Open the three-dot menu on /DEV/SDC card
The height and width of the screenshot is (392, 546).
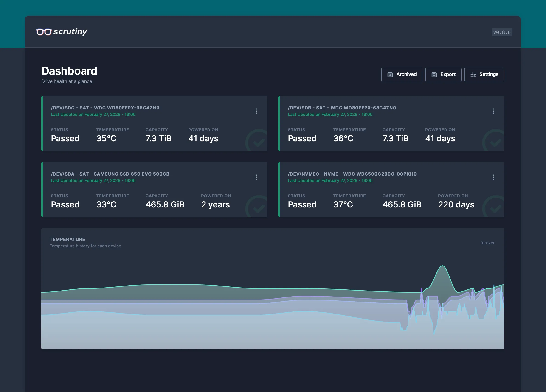point(256,111)
